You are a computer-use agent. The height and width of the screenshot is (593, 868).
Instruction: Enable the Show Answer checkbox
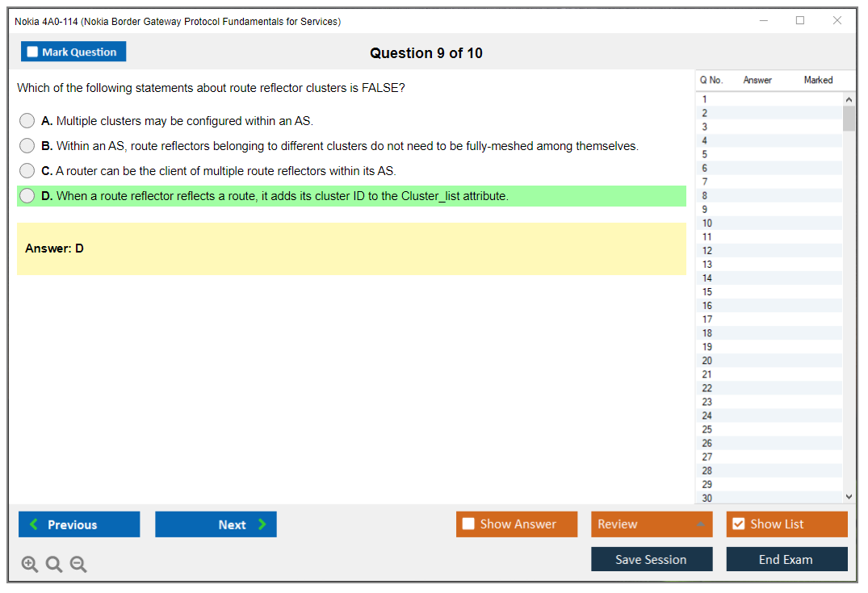468,524
